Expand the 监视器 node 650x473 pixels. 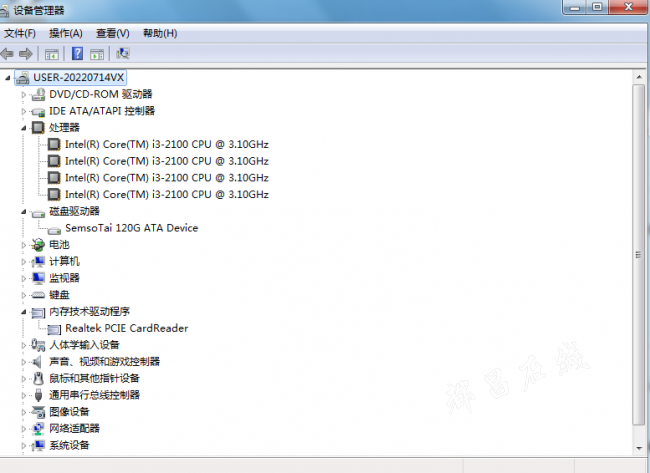pos(24,278)
